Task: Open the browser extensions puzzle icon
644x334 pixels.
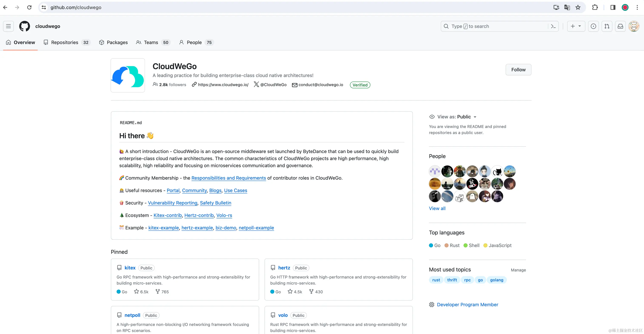Action: 595,7
